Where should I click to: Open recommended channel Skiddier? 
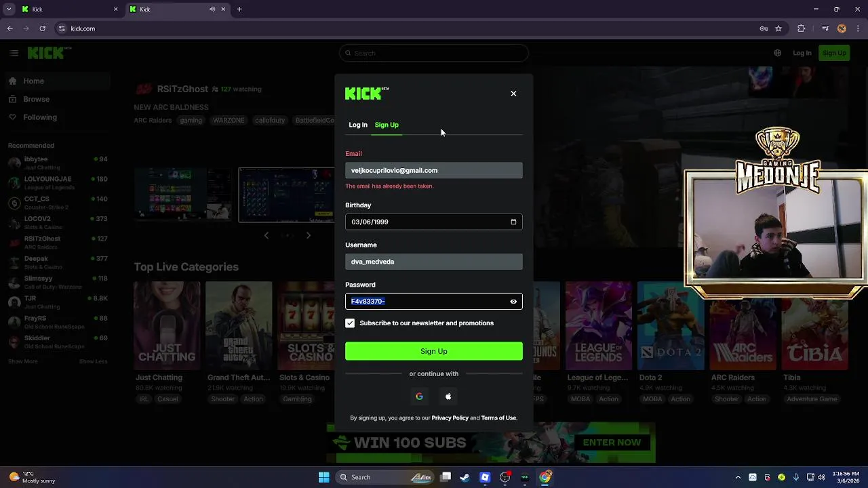(57, 342)
